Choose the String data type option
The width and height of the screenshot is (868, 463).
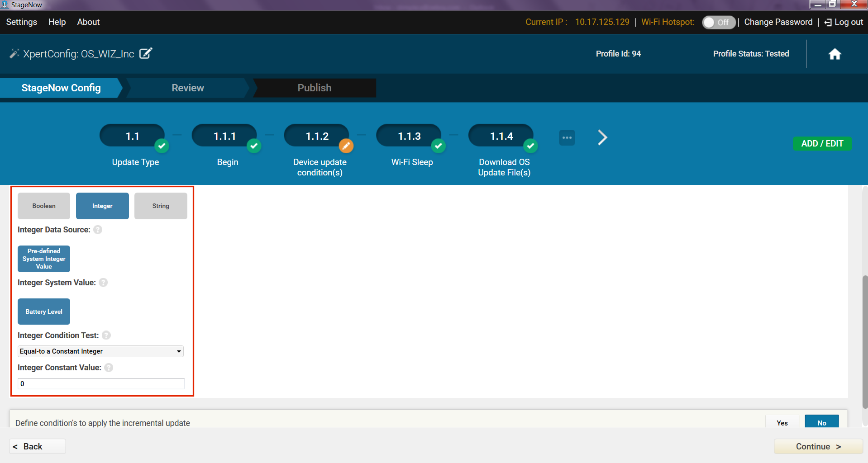click(x=161, y=206)
